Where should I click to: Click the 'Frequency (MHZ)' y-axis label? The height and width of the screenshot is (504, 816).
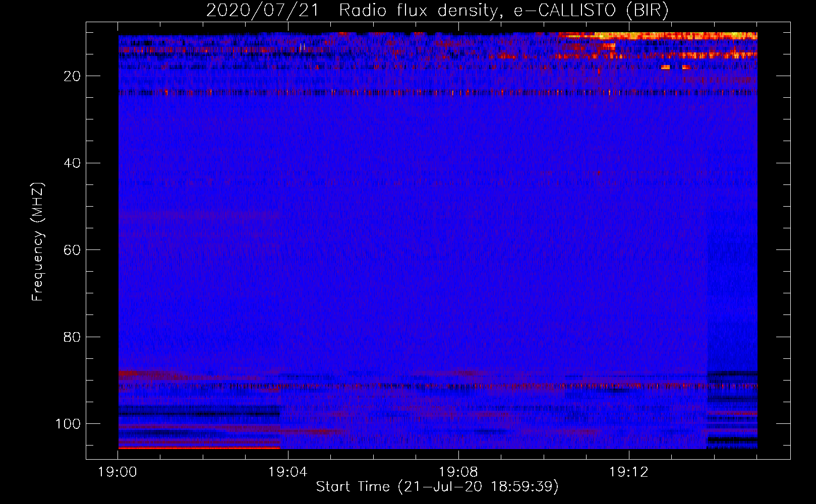[x=38, y=241]
